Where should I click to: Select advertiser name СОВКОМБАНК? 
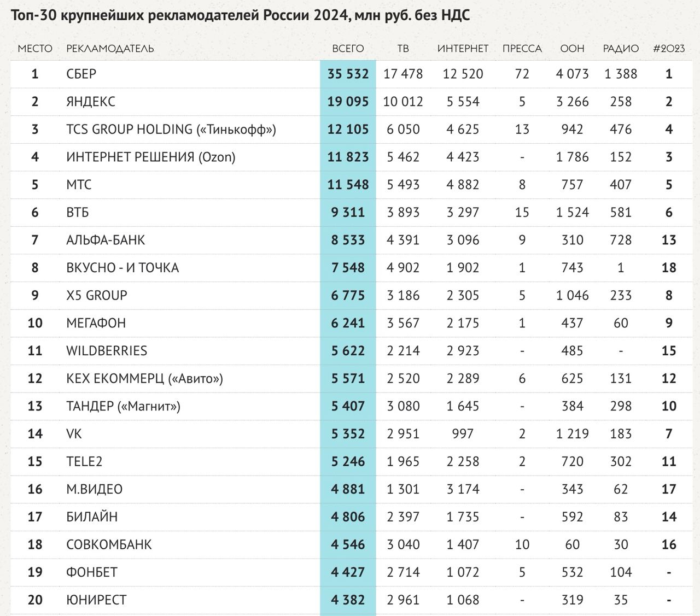[x=109, y=545]
